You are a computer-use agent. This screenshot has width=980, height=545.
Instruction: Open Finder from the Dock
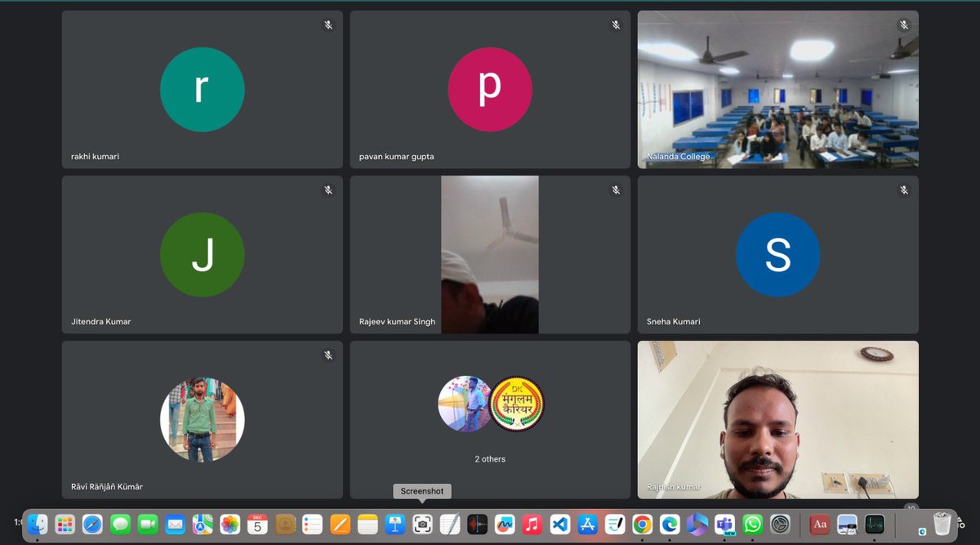pos(38,524)
